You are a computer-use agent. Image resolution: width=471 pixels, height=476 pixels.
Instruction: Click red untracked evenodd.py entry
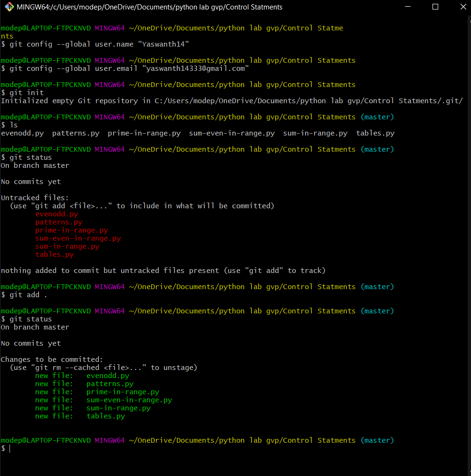[57, 214]
